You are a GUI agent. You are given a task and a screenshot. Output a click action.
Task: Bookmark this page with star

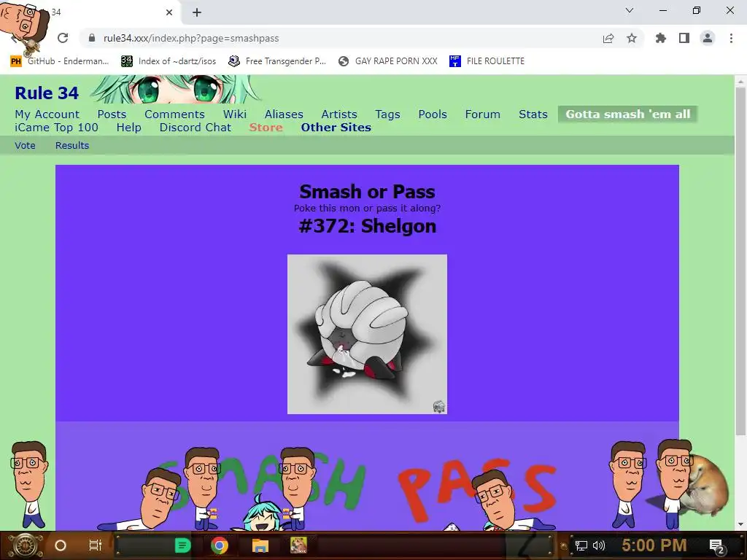(632, 38)
